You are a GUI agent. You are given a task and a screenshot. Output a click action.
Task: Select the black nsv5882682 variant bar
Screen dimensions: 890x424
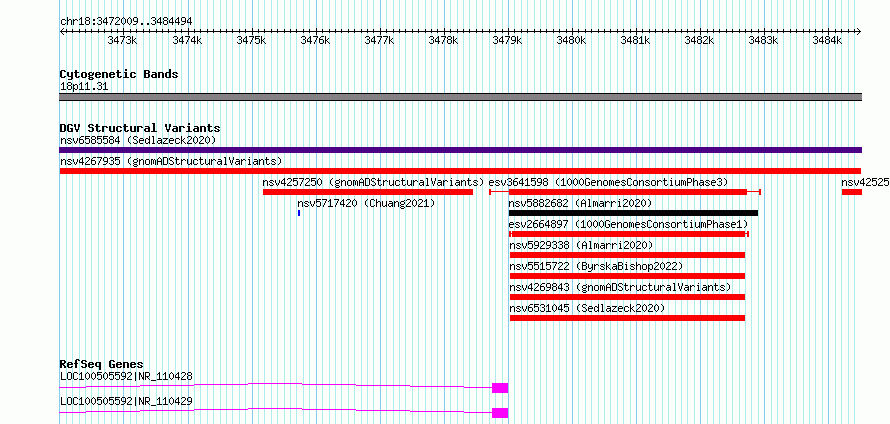[x=633, y=213]
